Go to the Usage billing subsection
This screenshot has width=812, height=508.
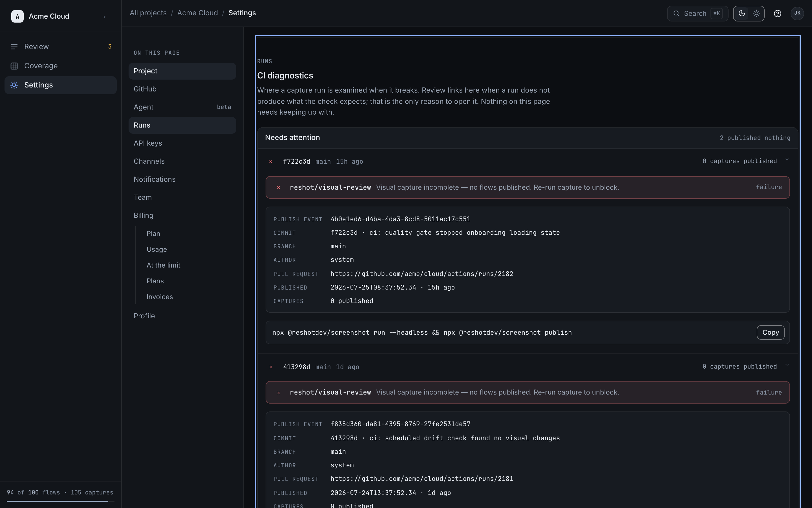(157, 249)
